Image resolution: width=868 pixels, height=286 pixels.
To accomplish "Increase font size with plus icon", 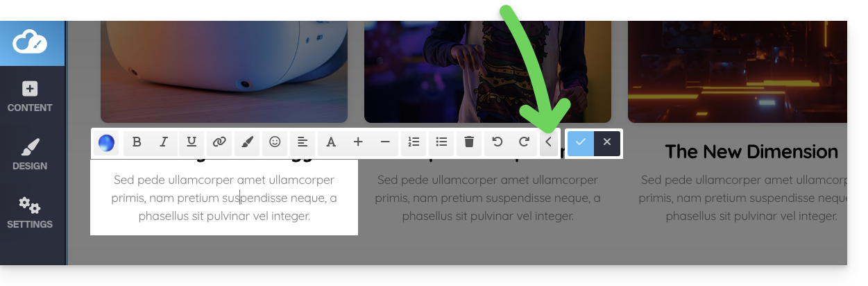I will click(358, 142).
